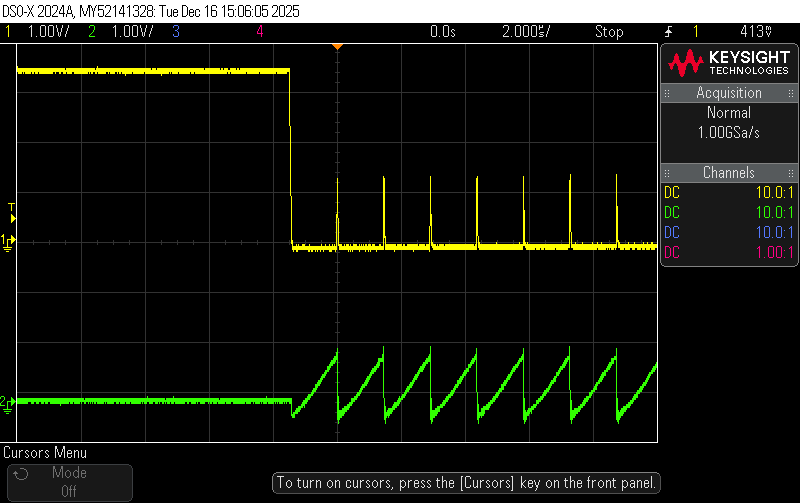
Task: Click the trigger level T marker
Action: pyautogui.click(x=11, y=213)
